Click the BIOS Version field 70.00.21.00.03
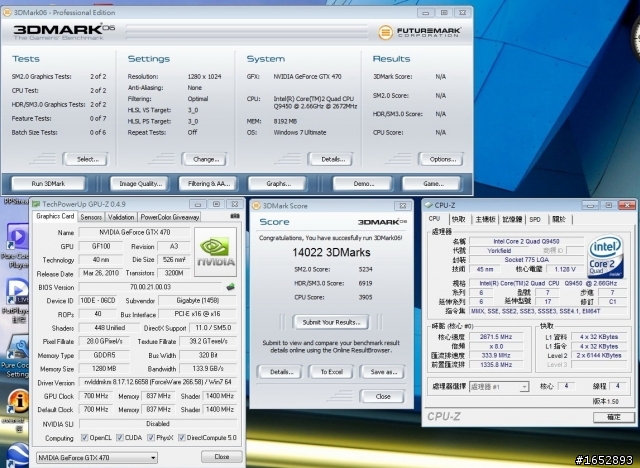 pos(150,287)
